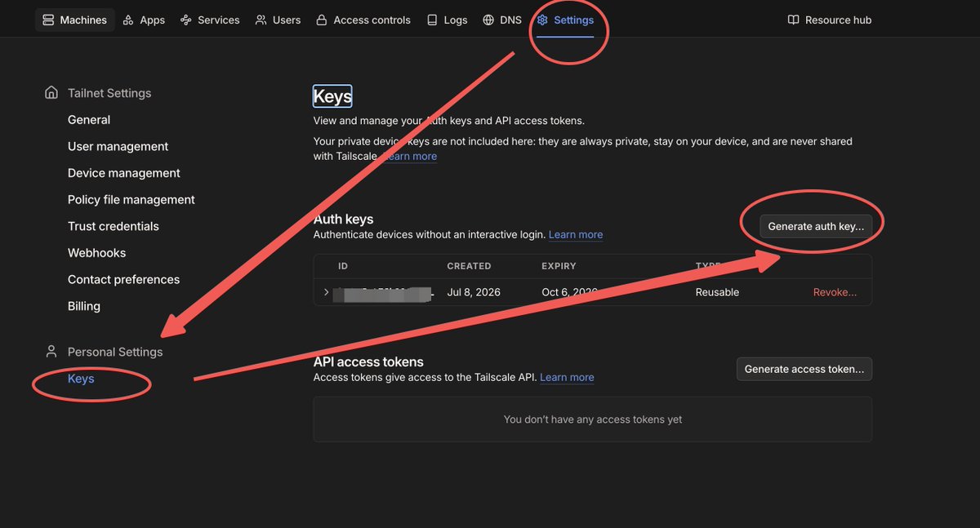980x528 pixels.
Task: Click the Reusable type cell
Action: coord(717,292)
